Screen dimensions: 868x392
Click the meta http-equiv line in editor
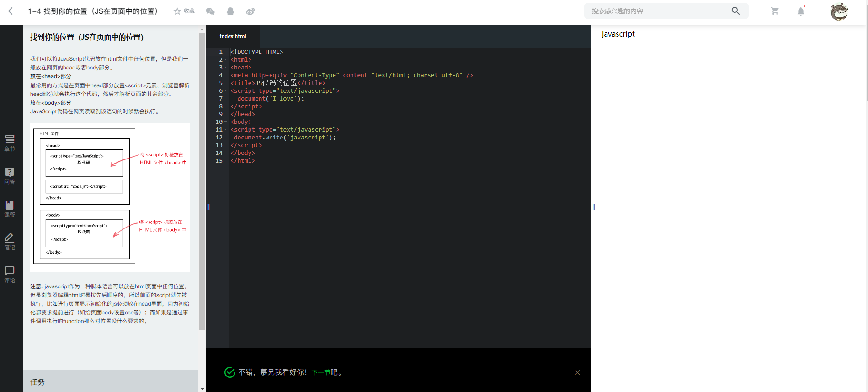click(351, 75)
